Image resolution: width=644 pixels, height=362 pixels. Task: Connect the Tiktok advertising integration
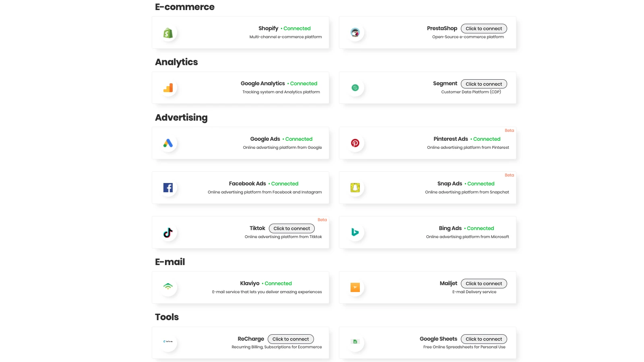coord(292,228)
